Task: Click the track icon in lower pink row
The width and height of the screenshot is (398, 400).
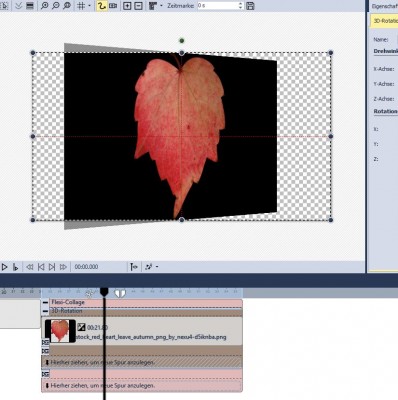Action: pyautogui.click(x=45, y=374)
